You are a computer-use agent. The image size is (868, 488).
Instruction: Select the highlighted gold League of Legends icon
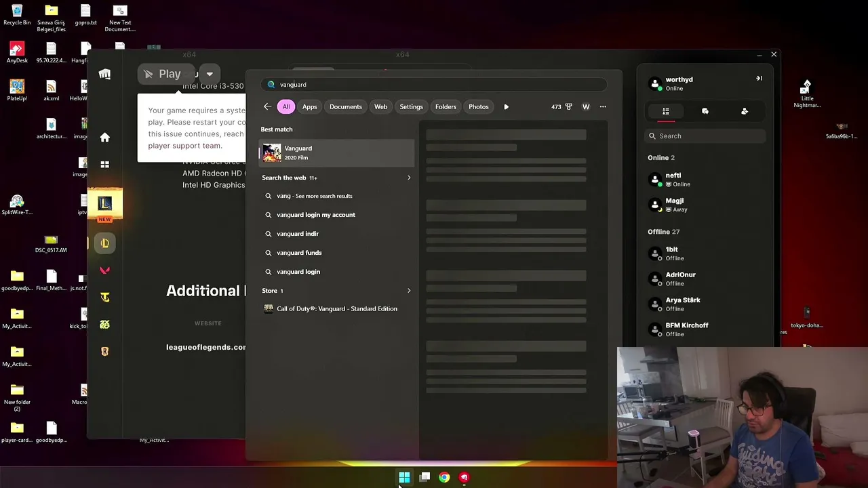pyautogui.click(x=104, y=243)
